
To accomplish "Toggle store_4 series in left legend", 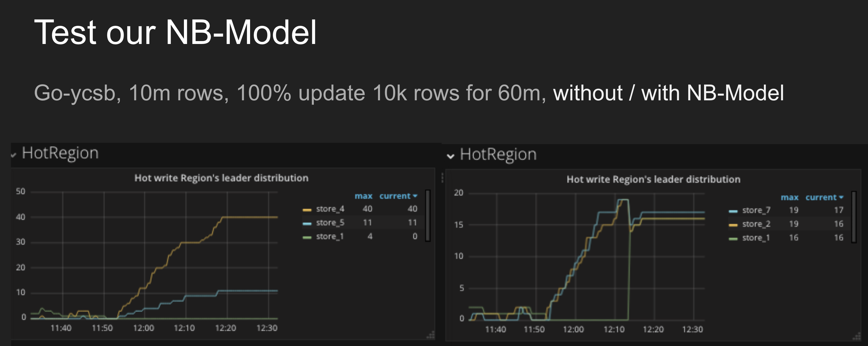I will pyautogui.click(x=330, y=209).
